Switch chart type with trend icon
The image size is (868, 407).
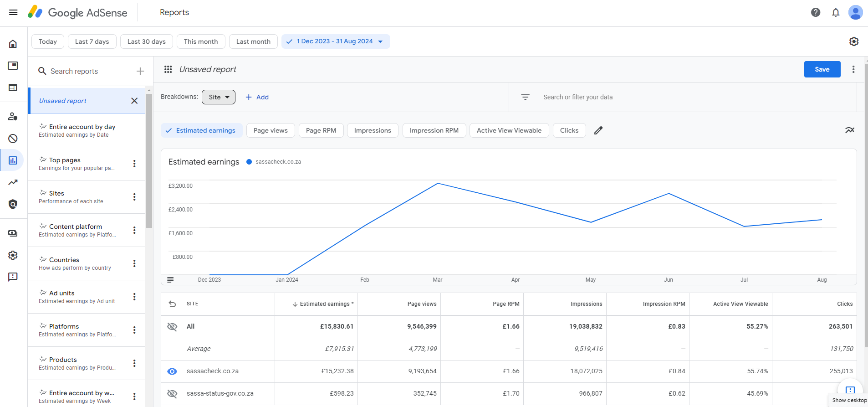coord(850,130)
